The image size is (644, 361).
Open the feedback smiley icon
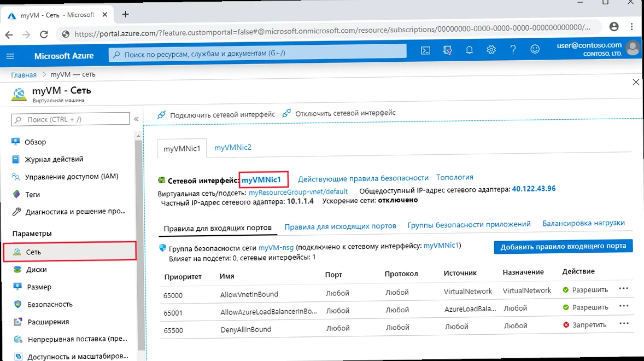coord(535,50)
